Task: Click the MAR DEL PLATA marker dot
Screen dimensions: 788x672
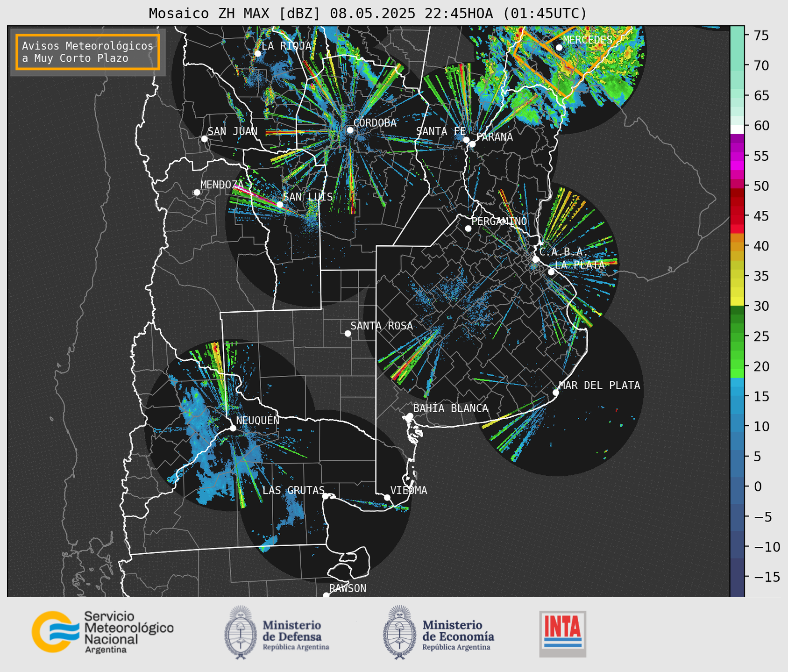Action: 555,393
